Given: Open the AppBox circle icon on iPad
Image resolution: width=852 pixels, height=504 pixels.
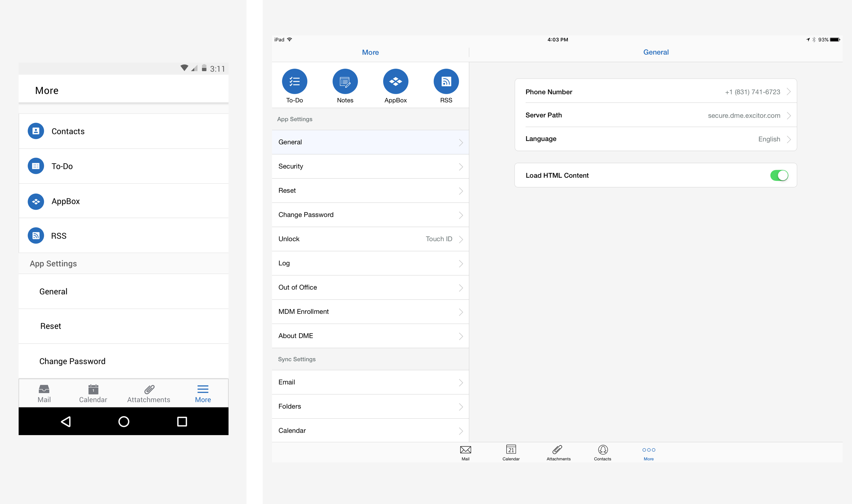Looking at the screenshot, I should tap(396, 82).
